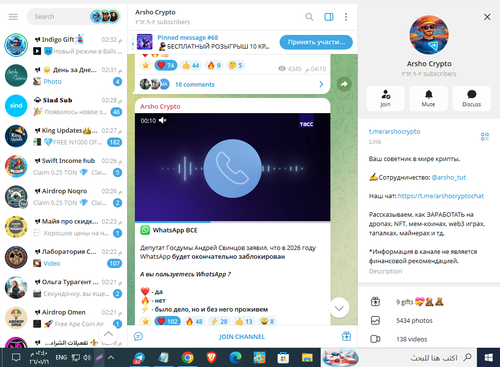Close the channel info panel

click(x=487, y=17)
